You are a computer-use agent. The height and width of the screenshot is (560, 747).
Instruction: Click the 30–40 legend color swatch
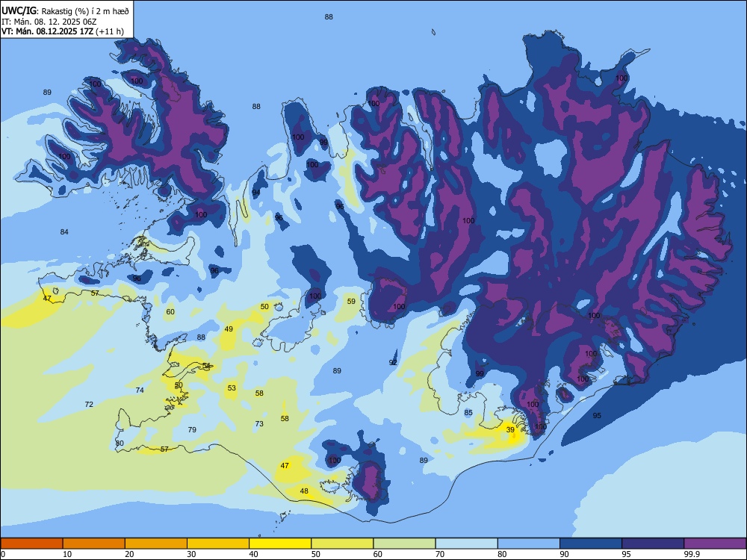coord(218,544)
